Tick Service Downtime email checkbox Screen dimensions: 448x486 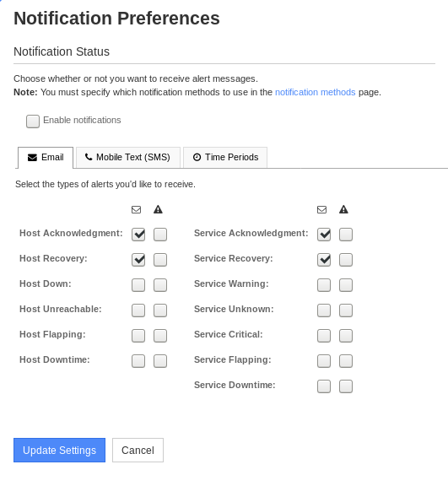point(324,386)
